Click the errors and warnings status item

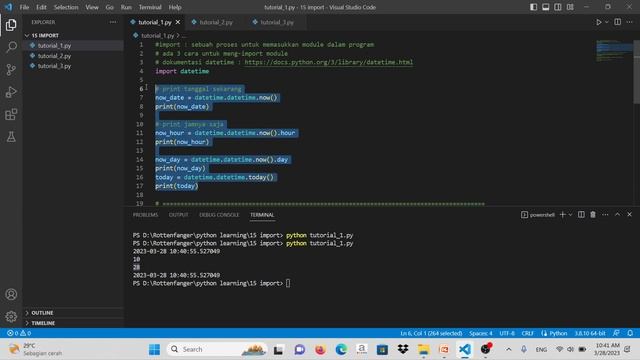point(19,333)
